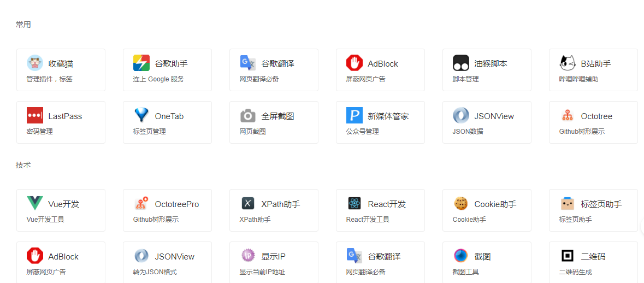Click the AdBlock icon in the 技术 section
Screen dimensions: 644x283
coord(35,256)
